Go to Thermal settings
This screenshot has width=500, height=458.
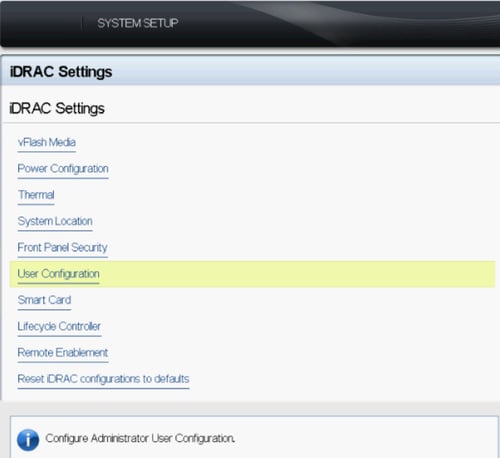[36, 195]
